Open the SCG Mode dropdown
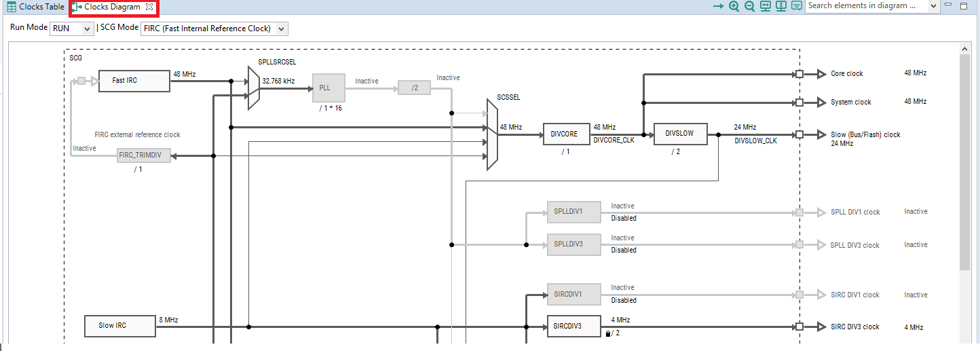 pyautogui.click(x=214, y=29)
